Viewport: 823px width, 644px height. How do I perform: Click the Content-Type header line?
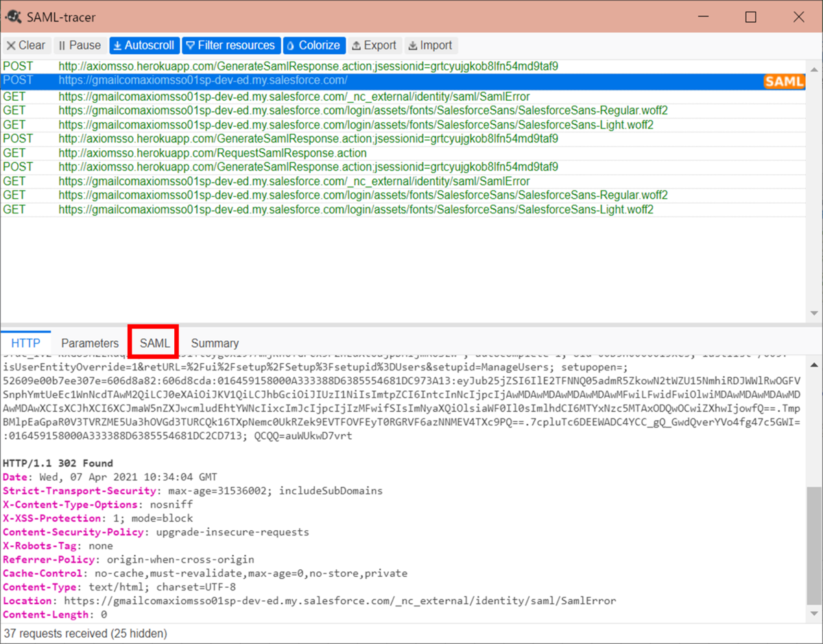click(119, 586)
